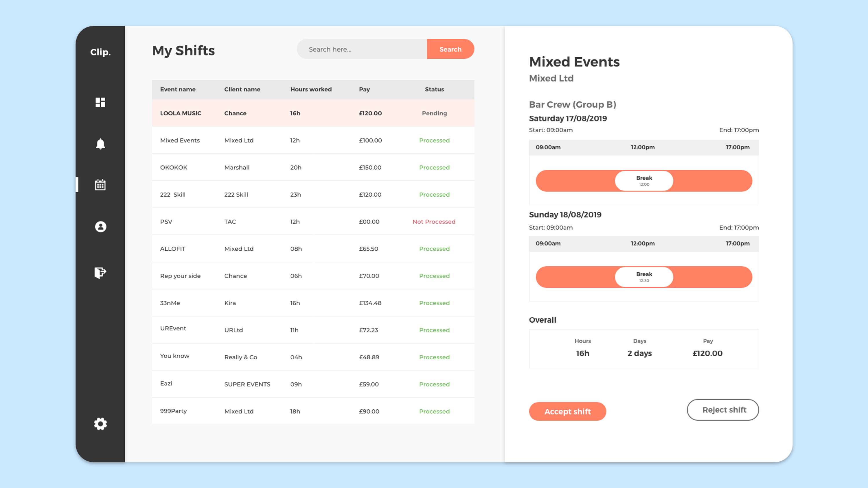Click the 23h hours worked value
868x488 pixels.
[295, 195]
